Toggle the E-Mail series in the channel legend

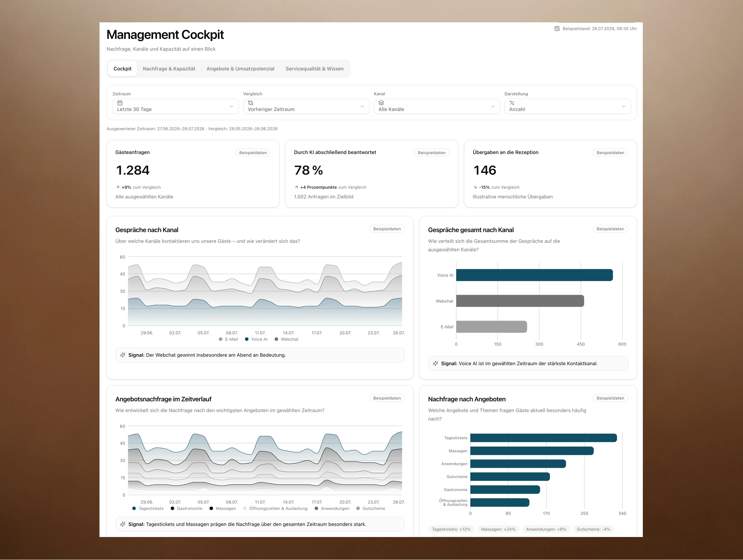pyautogui.click(x=228, y=339)
